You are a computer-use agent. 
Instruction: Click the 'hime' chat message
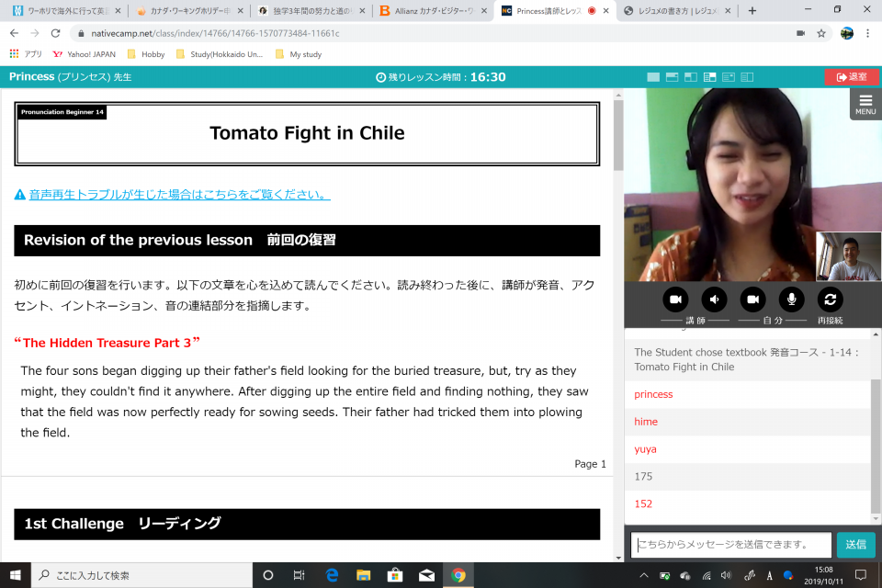tap(646, 422)
